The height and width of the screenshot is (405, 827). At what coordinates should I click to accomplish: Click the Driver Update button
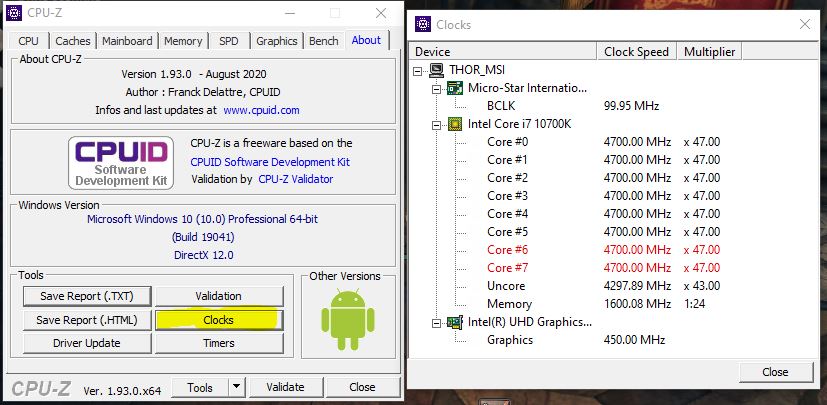pyautogui.click(x=87, y=343)
